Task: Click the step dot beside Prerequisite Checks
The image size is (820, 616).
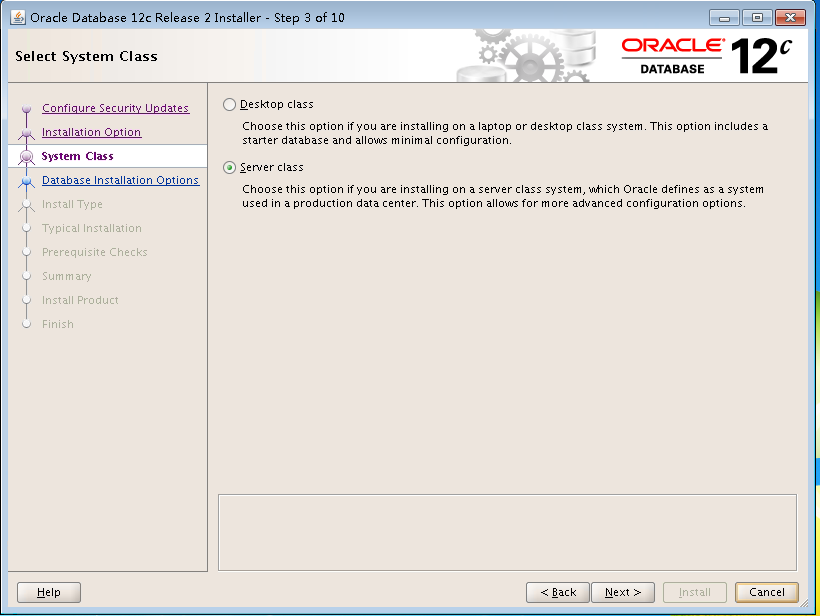Action: click(x=25, y=252)
